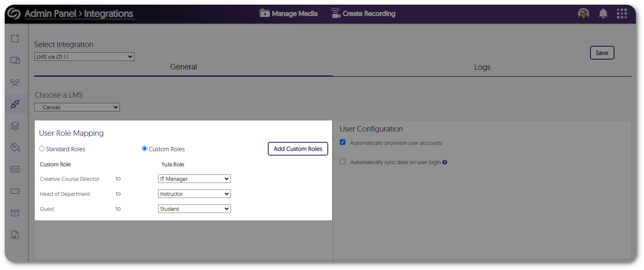Screen dimensions: 644x270
Task: Click the Add Custom Roles button
Action: (x=298, y=149)
